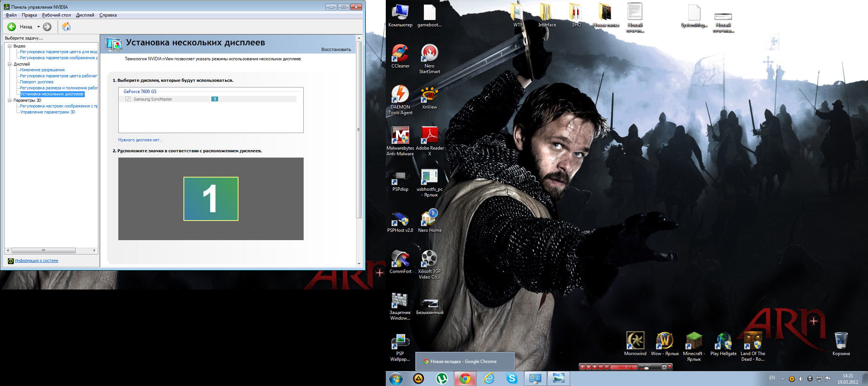This screenshot has height=386, width=868.
Task: Click the forward arrow in NVIDIA toolbar
Action: pyautogui.click(x=47, y=27)
